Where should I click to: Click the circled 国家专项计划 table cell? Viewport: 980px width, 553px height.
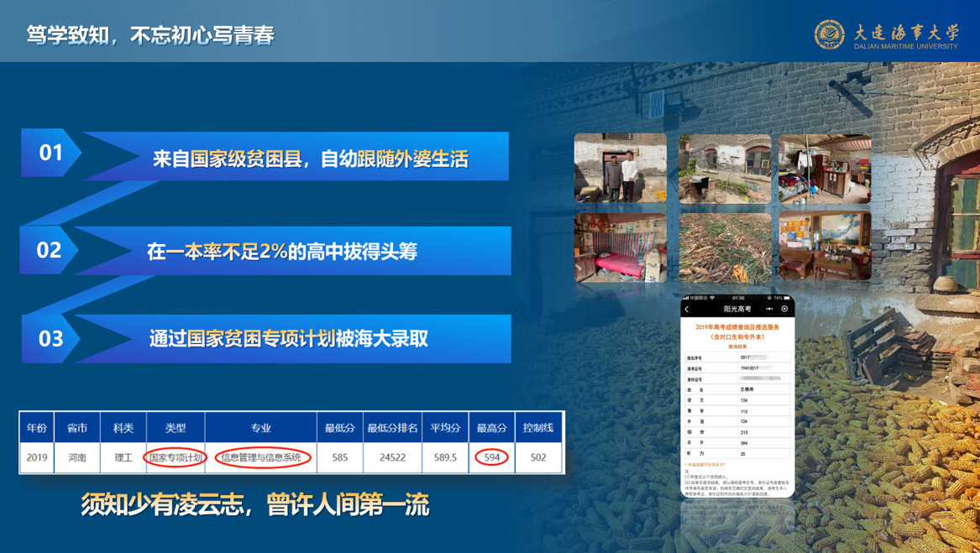coord(176,457)
